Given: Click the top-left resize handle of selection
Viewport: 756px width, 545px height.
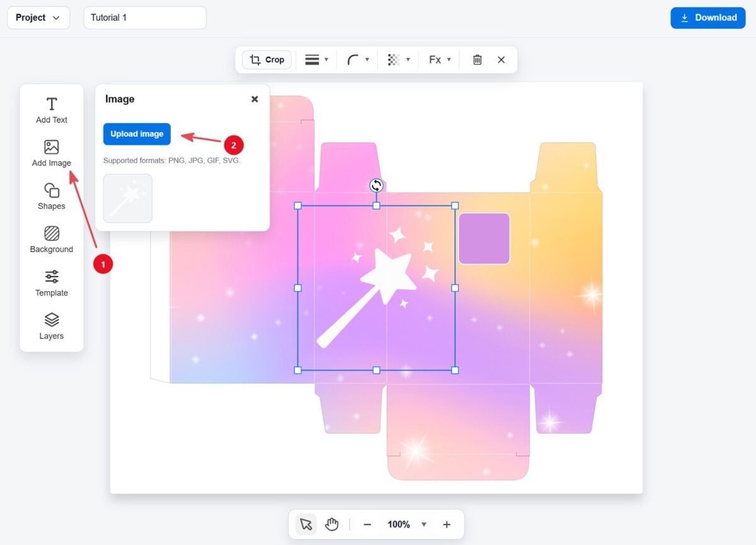Looking at the screenshot, I should pyautogui.click(x=298, y=205).
